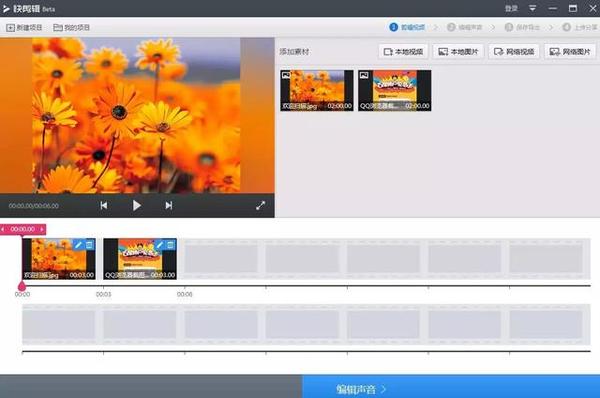
Task: Click the 00:03 timeline ruler label
Action: 103,294
